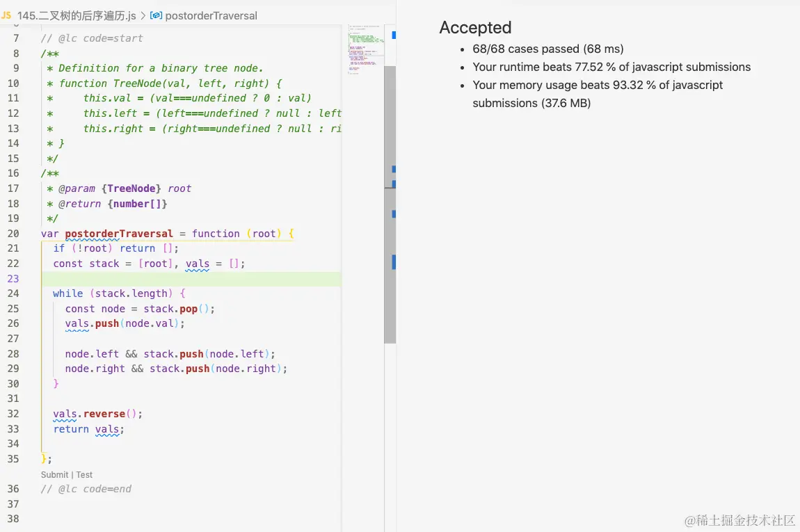
Task: Click '@param {TreeNode} root' doc line
Action: coord(119,188)
